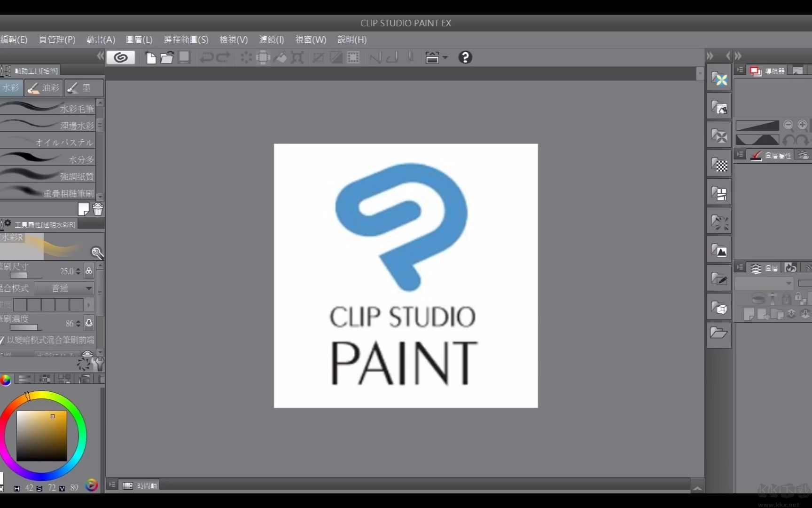812x508 pixels.
Task: Open a file with the open folder toolbar icon
Action: 167,57
